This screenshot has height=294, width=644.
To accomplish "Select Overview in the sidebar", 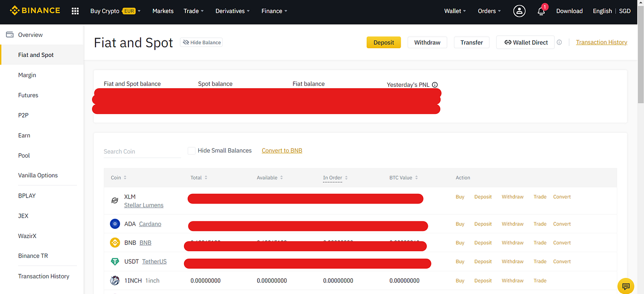I will click(42, 34).
